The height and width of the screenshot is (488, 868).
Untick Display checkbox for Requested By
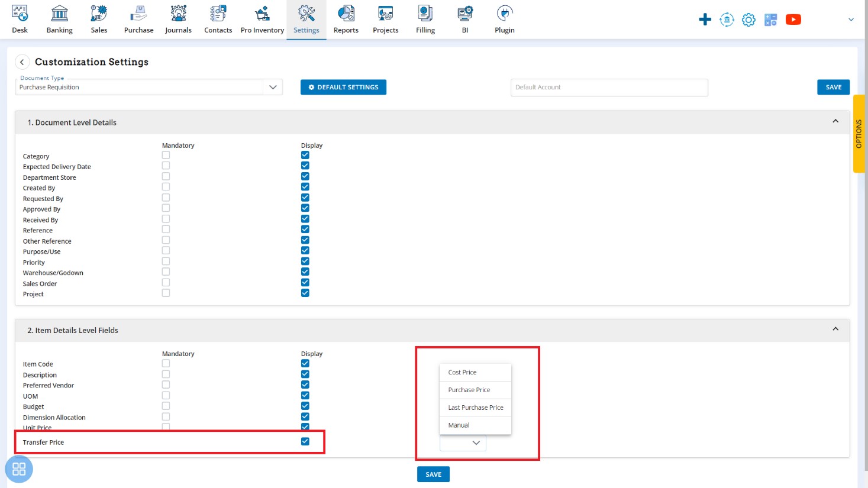[x=305, y=198]
